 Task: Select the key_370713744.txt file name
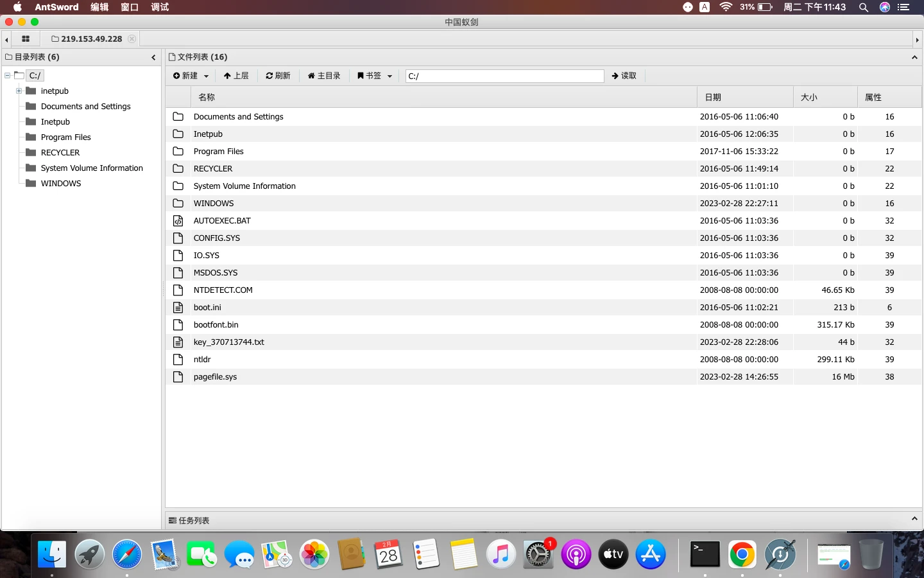229,342
